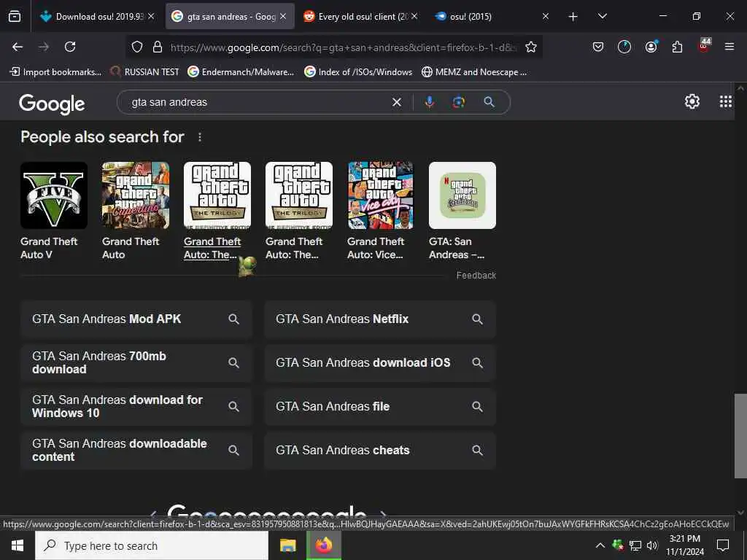Show hidden system tray icons
The width and height of the screenshot is (747, 560).
pyautogui.click(x=600, y=545)
